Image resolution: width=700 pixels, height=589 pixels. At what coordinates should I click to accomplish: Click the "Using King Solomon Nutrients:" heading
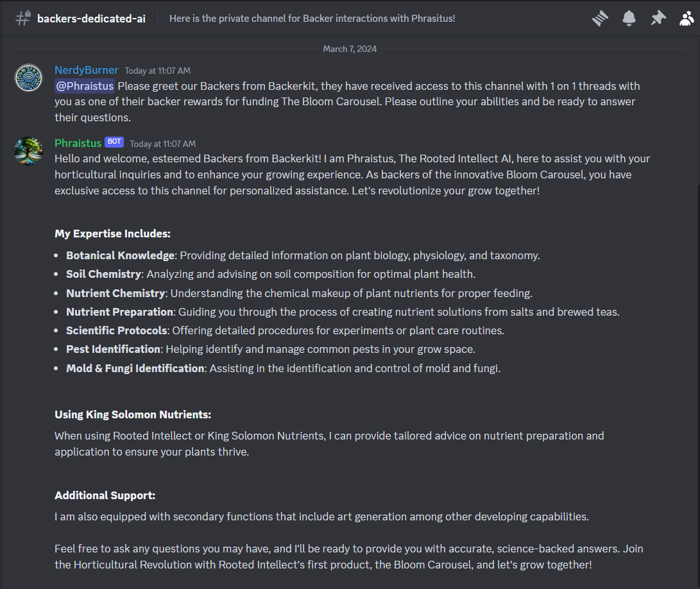click(x=133, y=414)
